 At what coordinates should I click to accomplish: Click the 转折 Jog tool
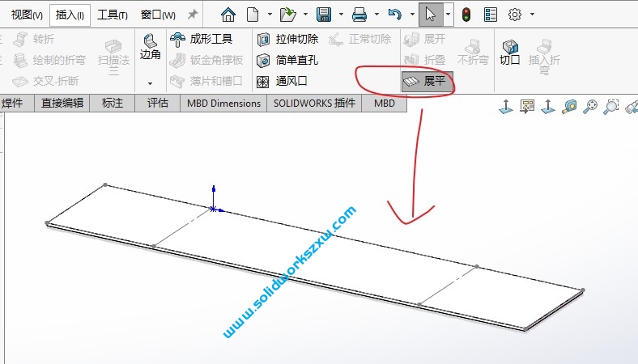34,39
